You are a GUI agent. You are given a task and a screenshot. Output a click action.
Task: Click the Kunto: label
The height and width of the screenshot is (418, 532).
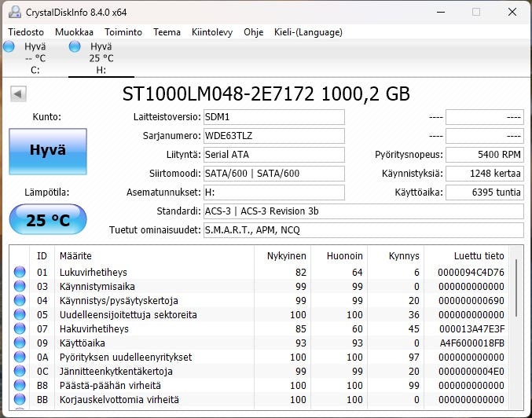click(x=47, y=117)
